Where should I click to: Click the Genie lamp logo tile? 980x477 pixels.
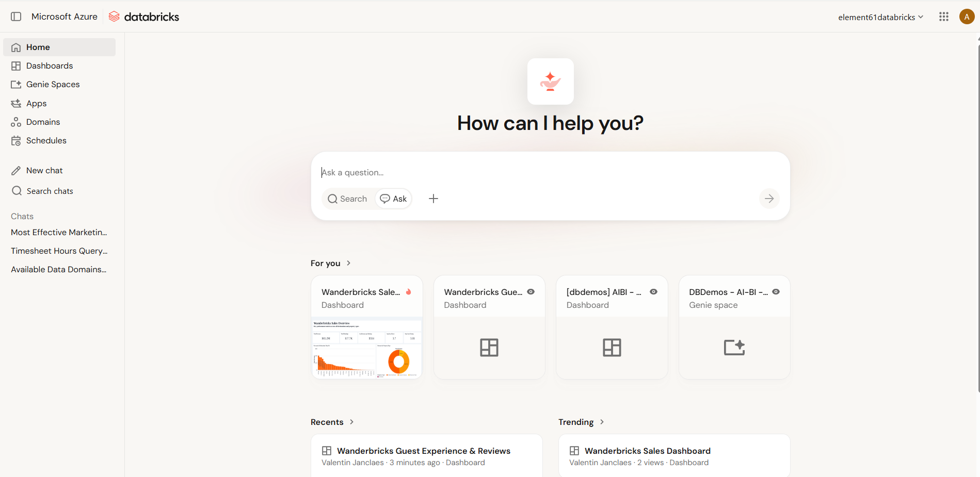(550, 81)
